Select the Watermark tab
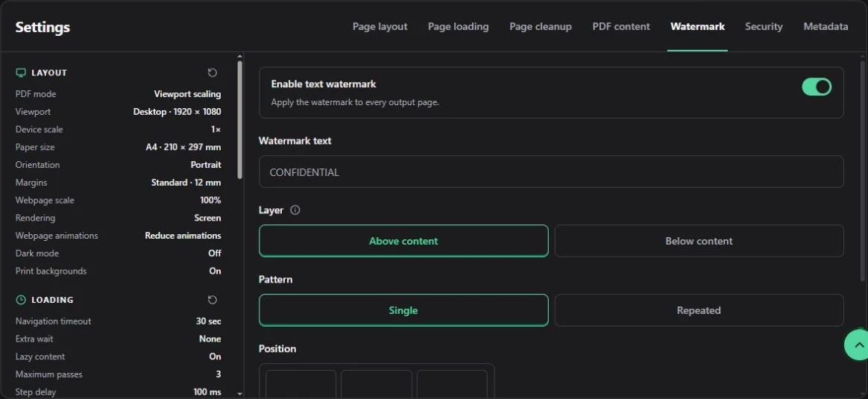This screenshot has width=868, height=399. point(697,27)
